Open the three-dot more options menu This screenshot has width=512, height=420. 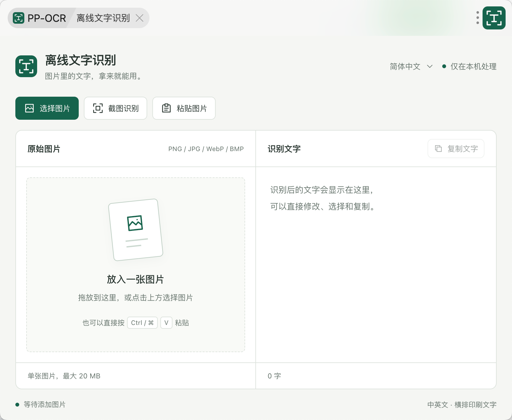(x=477, y=18)
